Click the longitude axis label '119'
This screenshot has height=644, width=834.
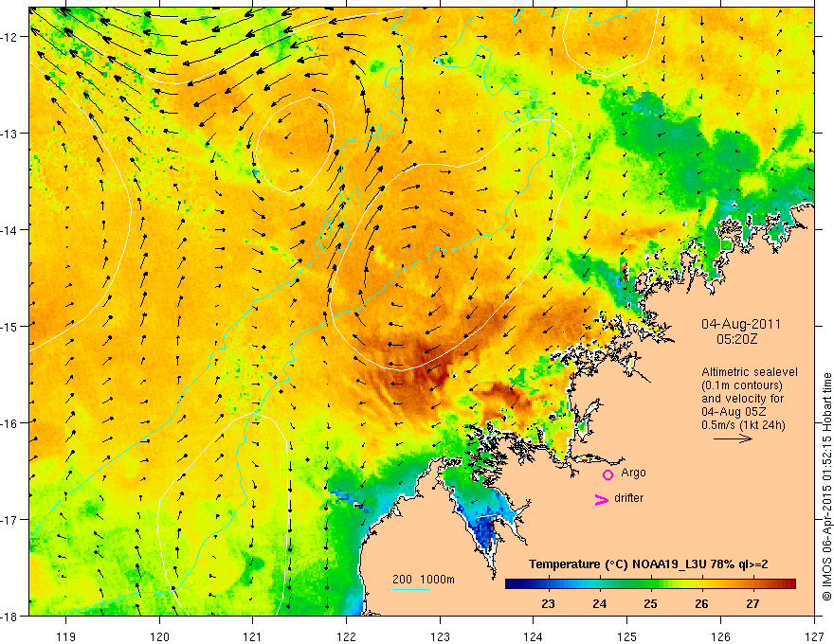(66, 636)
